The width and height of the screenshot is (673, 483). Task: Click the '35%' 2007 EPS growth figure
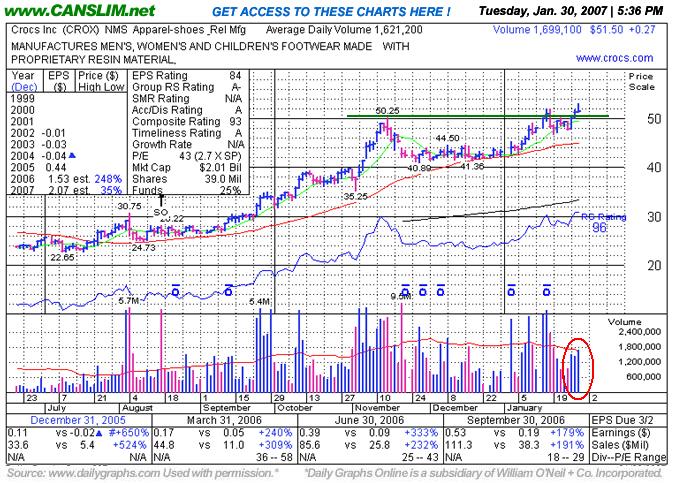tap(111, 190)
